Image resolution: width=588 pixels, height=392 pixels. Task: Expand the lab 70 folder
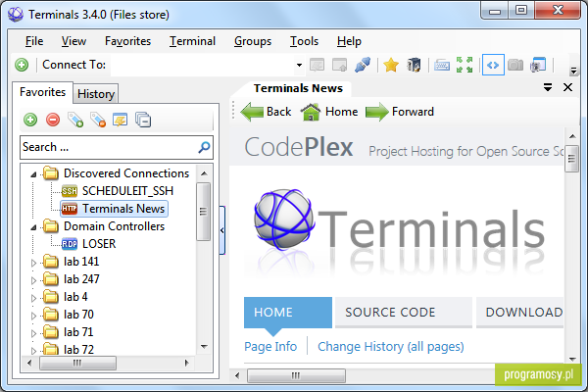pos(33,316)
